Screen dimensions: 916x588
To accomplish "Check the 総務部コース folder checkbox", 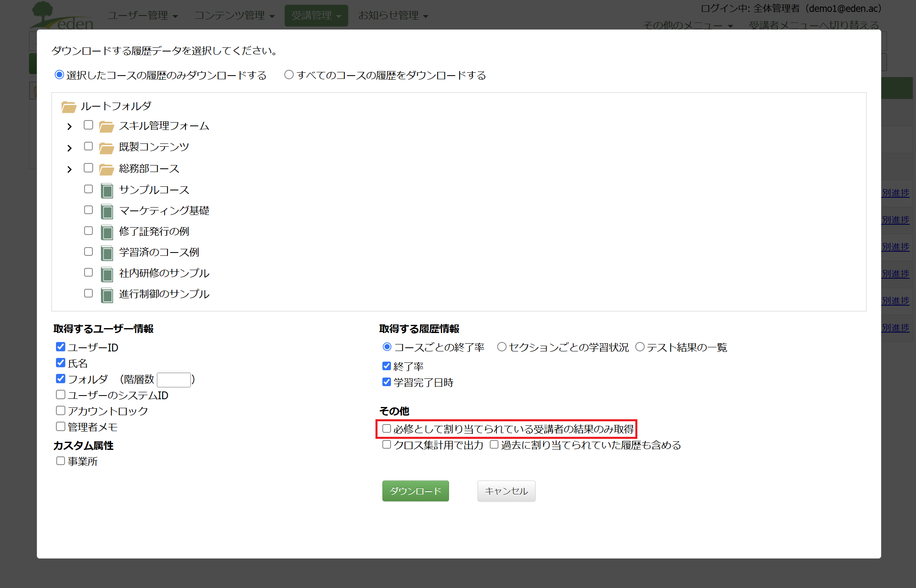I will click(x=88, y=168).
